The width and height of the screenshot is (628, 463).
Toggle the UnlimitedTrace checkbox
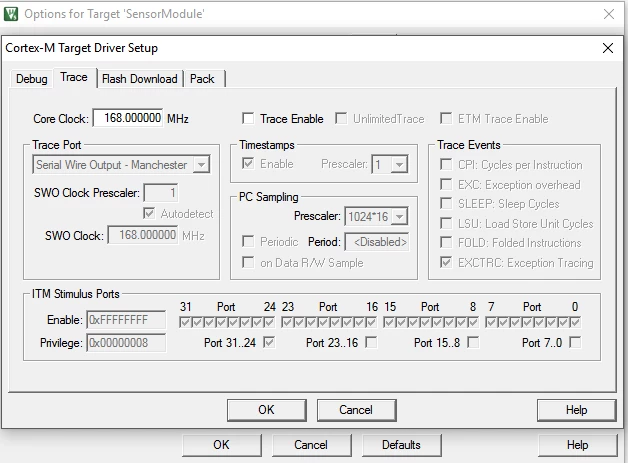[341, 119]
